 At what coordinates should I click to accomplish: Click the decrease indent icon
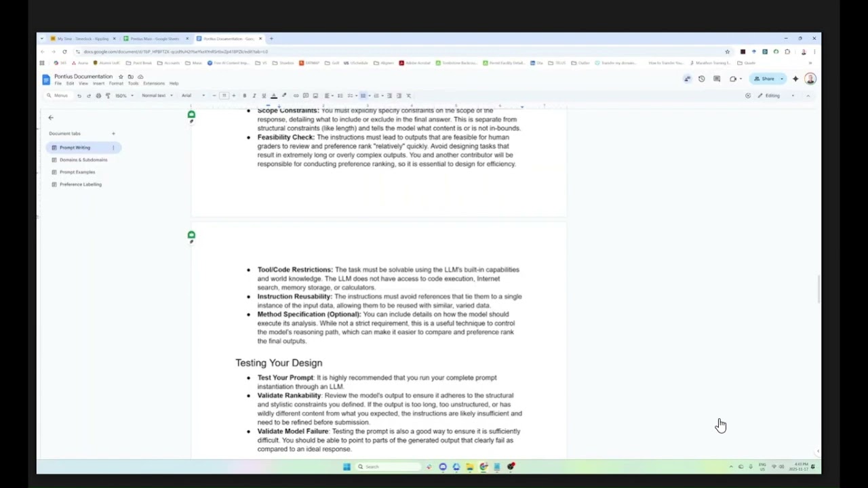coord(389,96)
